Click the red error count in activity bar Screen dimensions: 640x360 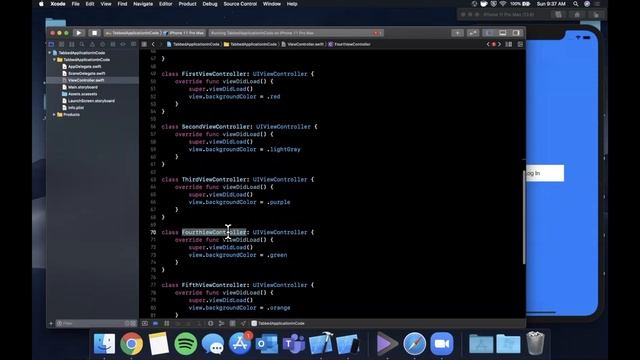377,33
